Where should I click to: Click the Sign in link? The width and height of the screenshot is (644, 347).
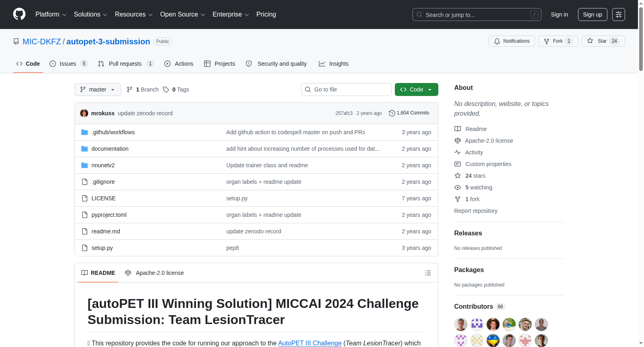pyautogui.click(x=559, y=15)
